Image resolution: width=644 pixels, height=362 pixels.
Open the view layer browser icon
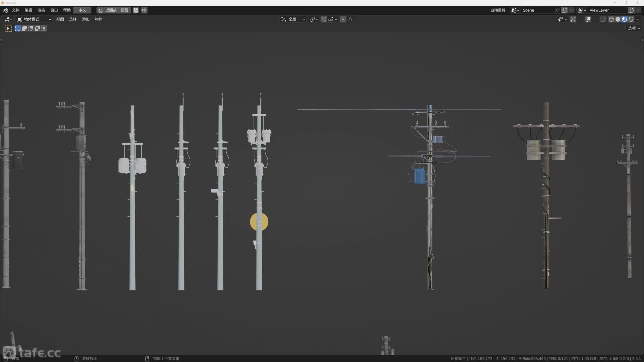click(582, 10)
